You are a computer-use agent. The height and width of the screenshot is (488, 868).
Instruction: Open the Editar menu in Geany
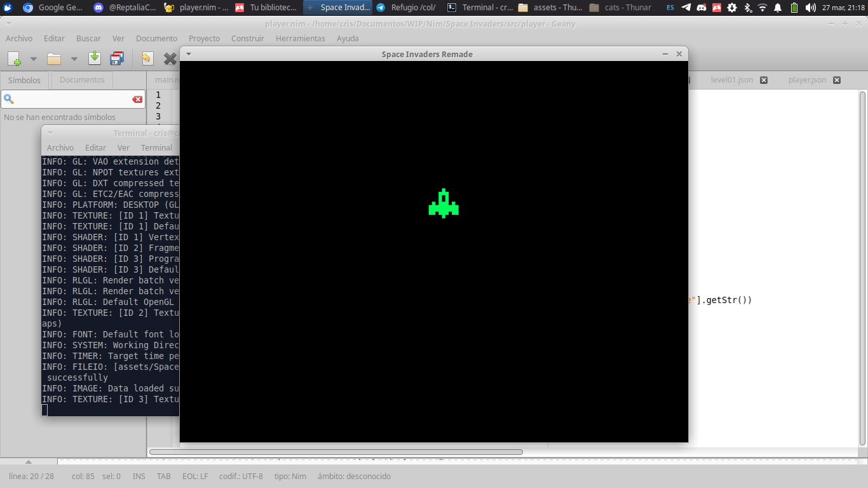[55, 39]
